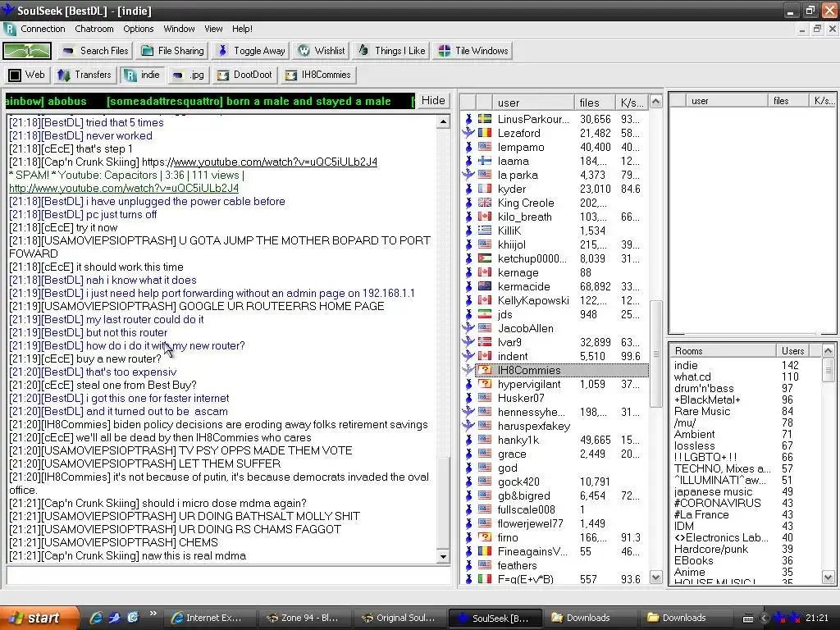This screenshot has height=630, width=840.
Task: Click the Swedish flag beside LinusParkour
Action: (x=484, y=119)
